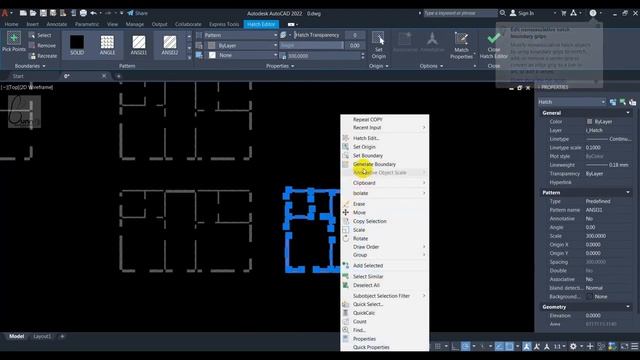640x360 pixels.
Task: Toggle polar tracking in status bar
Action: point(466,347)
